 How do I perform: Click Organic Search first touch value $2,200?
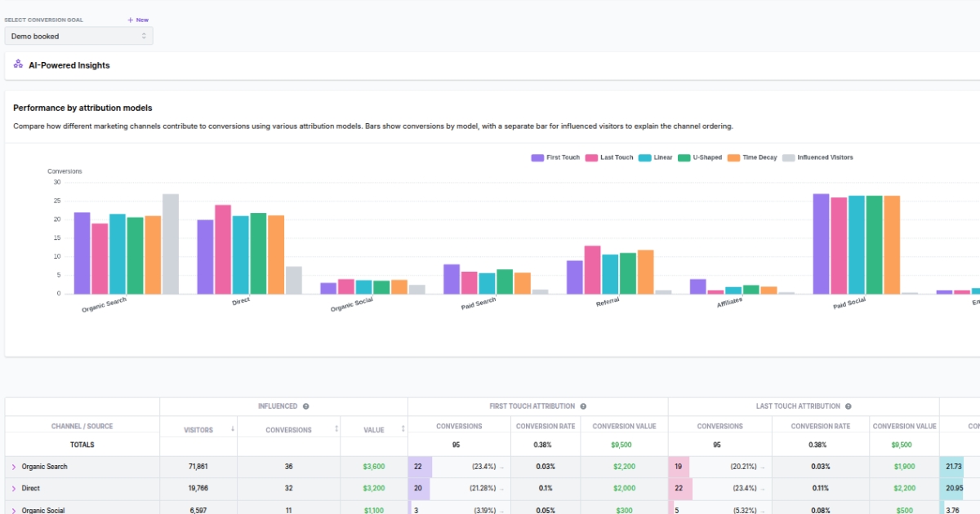pyautogui.click(x=624, y=467)
